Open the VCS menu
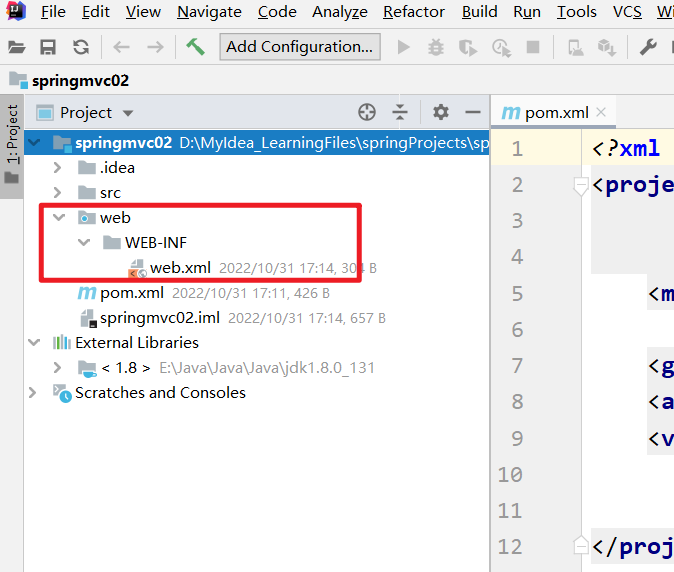This screenshot has height=572, width=674. (627, 12)
